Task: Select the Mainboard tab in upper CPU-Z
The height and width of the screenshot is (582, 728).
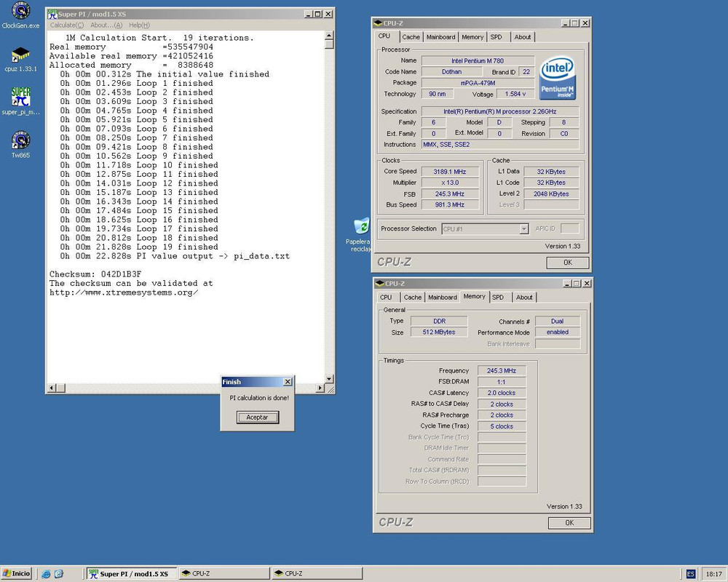Action: [x=440, y=37]
